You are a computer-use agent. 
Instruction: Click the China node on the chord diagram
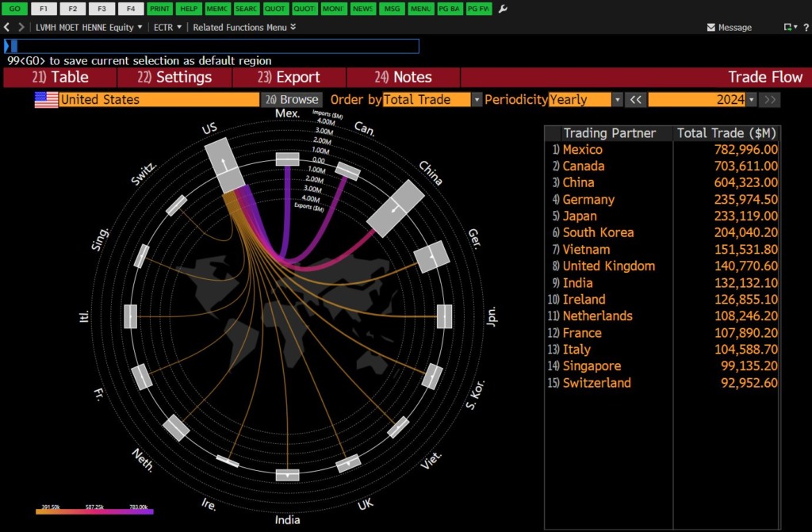(400, 209)
